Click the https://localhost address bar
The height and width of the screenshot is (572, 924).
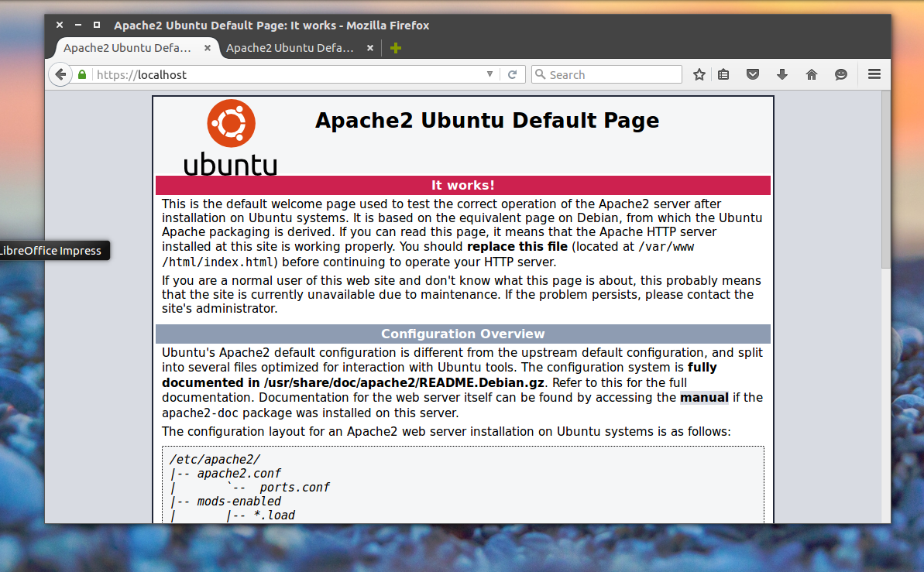click(287, 75)
